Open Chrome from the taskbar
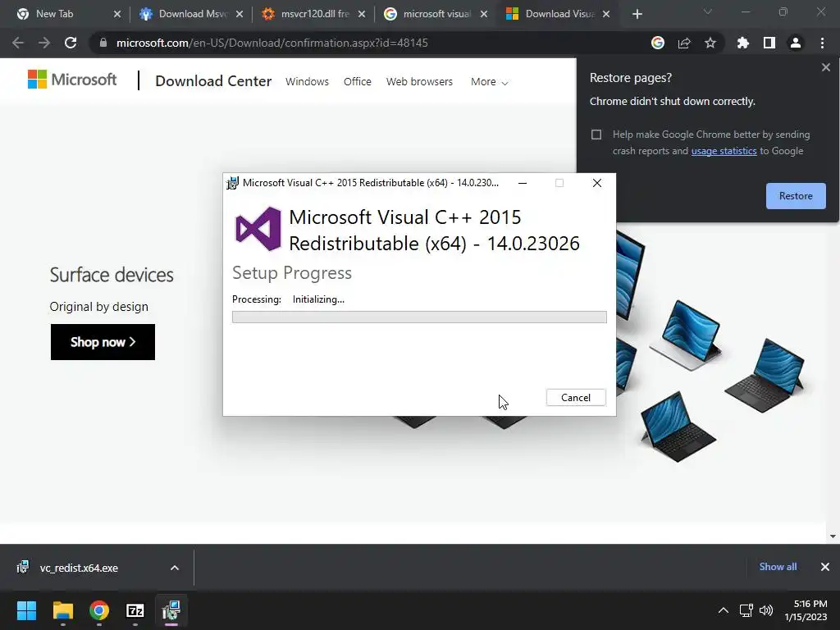The height and width of the screenshot is (630, 840). point(99,610)
